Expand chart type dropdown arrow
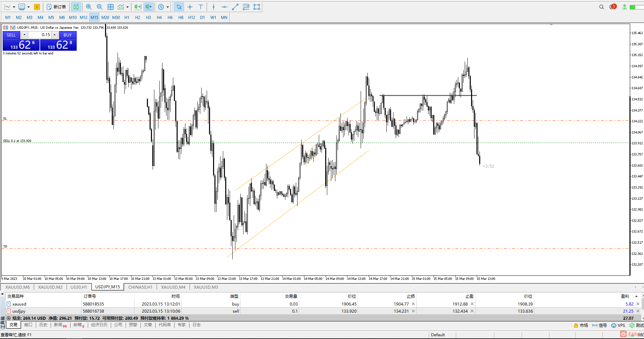644x339 pixels. (14, 7)
